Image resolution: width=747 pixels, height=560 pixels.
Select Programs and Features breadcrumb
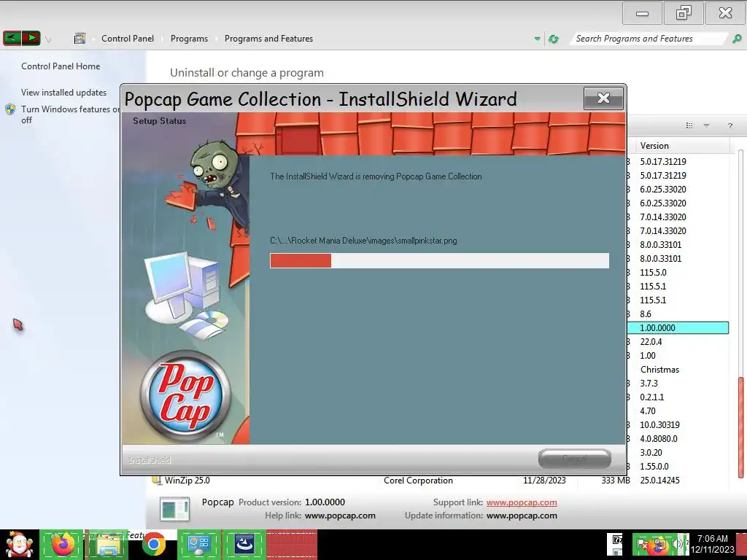click(268, 39)
